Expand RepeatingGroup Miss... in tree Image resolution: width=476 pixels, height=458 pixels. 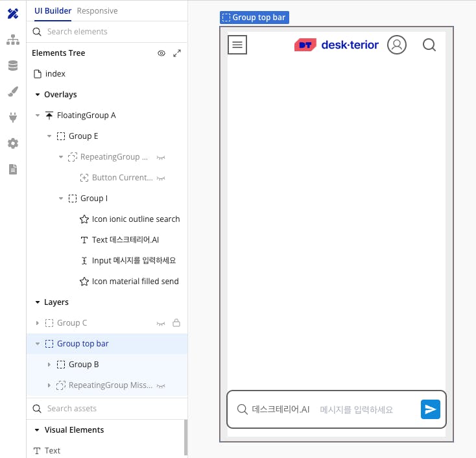[x=49, y=385]
